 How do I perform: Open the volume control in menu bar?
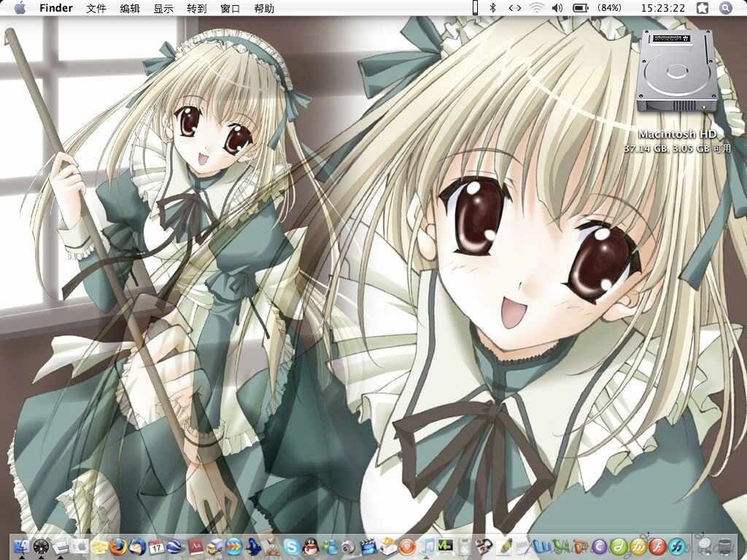tap(557, 8)
